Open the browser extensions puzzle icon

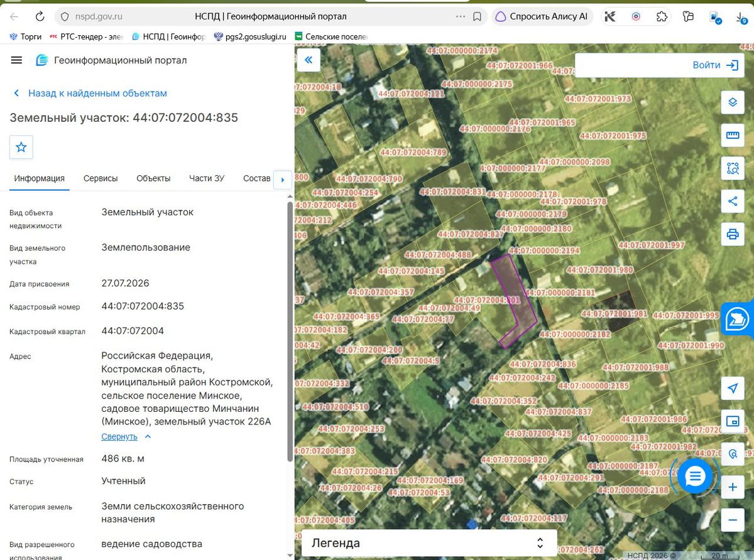[x=662, y=16]
